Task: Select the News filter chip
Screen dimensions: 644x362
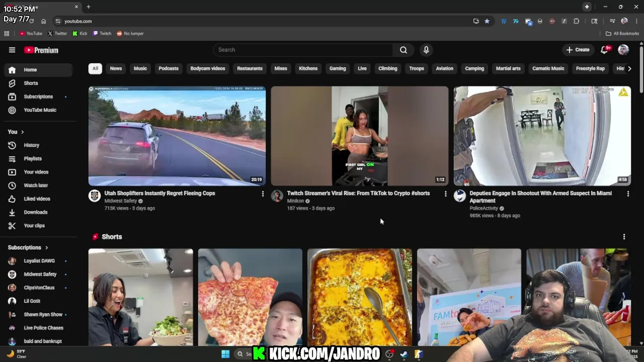Action: tap(116, 68)
